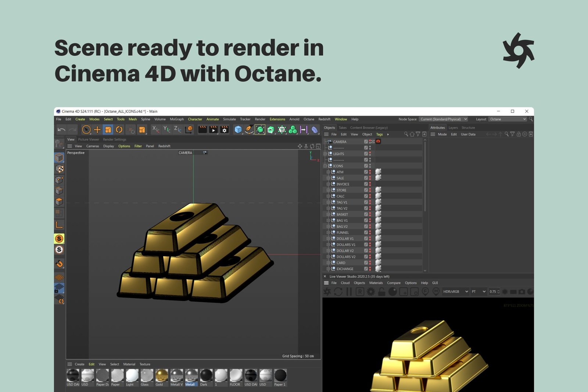
Task: Open the MoGraph menu
Action: click(176, 119)
